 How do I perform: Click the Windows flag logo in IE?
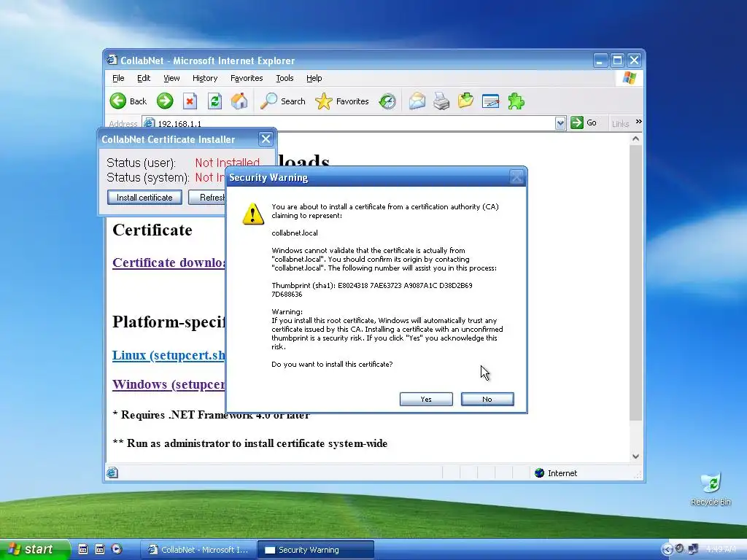click(630, 77)
